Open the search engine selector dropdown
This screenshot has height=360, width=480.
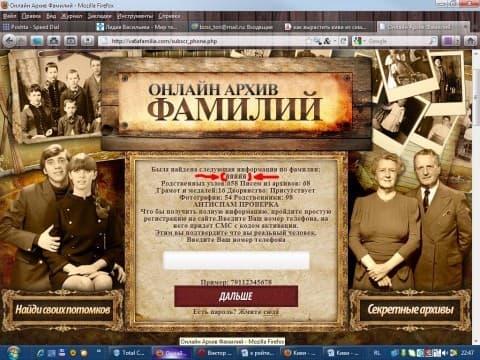(360, 41)
